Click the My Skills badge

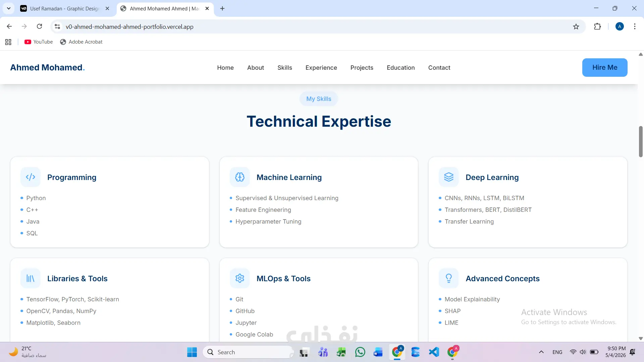pyautogui.click(x=319, y=99)
